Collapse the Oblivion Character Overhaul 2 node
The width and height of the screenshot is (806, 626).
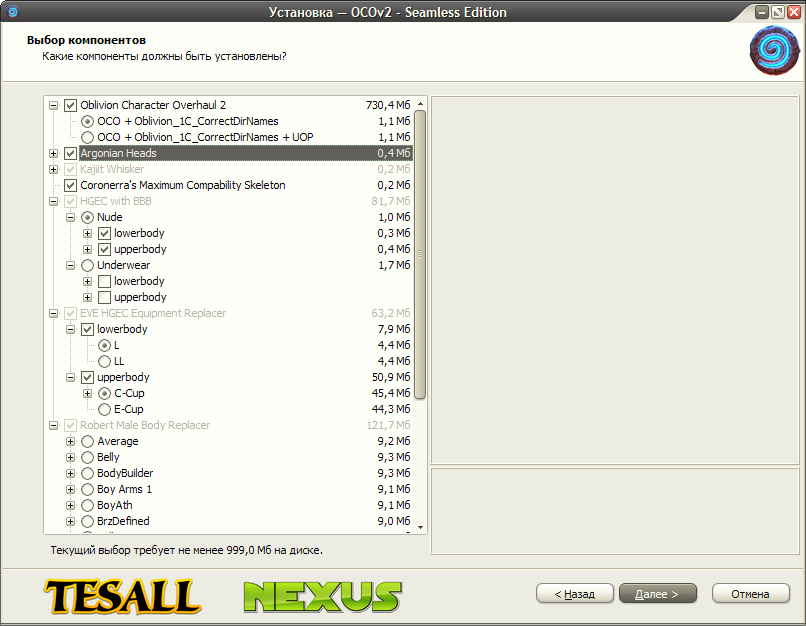pos(53,105)
